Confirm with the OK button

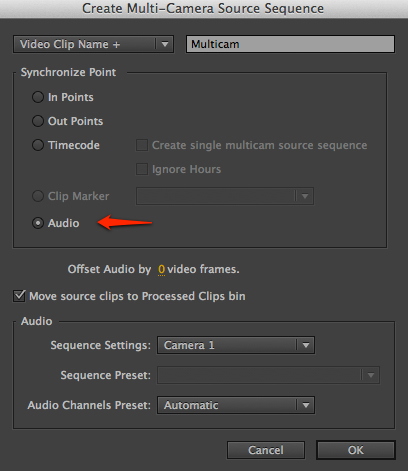click(x=356, y=450)
